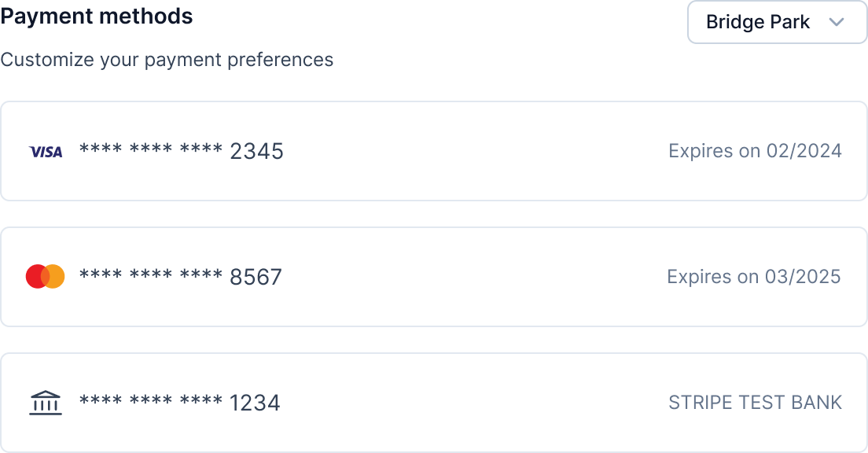Click the Customize your payment preferences text

pos(167,60)
